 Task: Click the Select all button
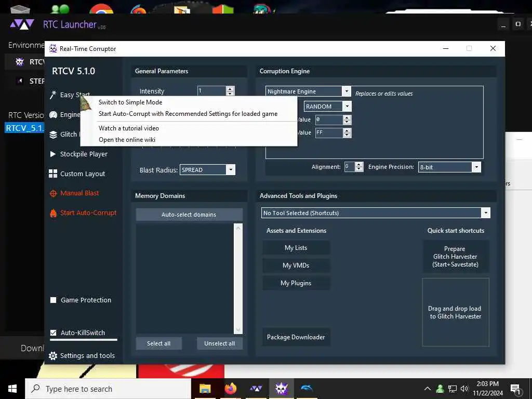pos(159,343)
